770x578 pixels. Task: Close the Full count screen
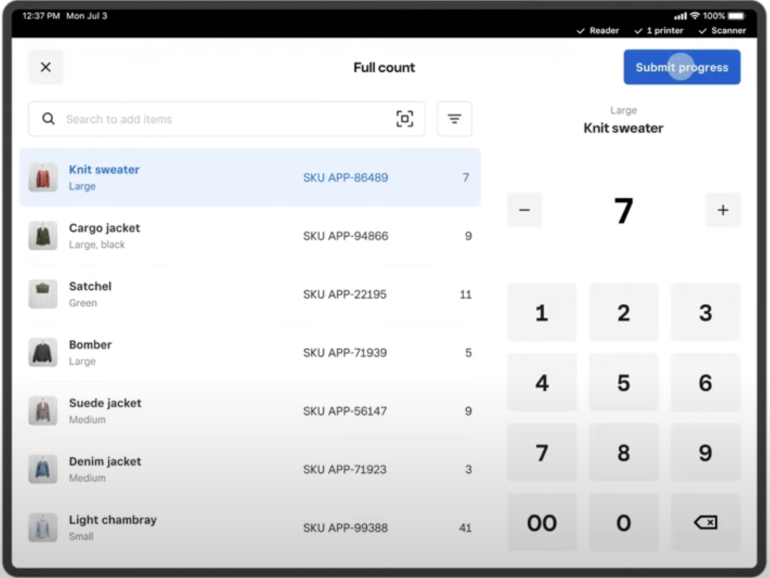pyautogui.click(x=45, y=67)
